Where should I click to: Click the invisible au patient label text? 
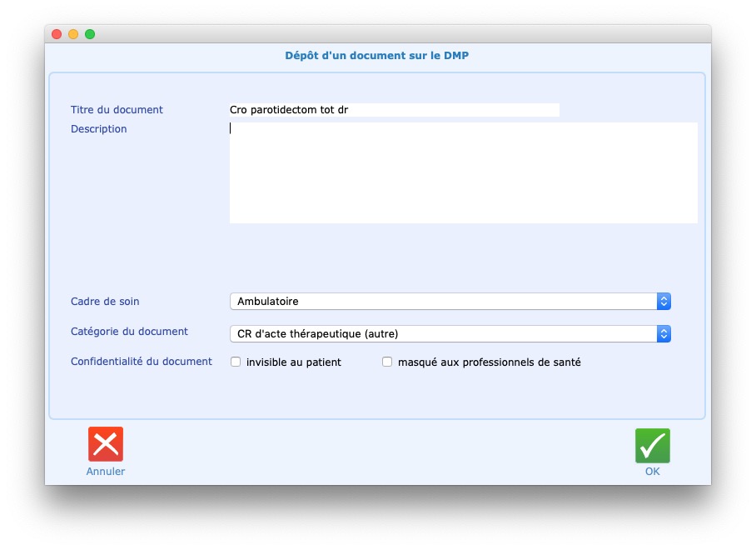coord(294,362)
